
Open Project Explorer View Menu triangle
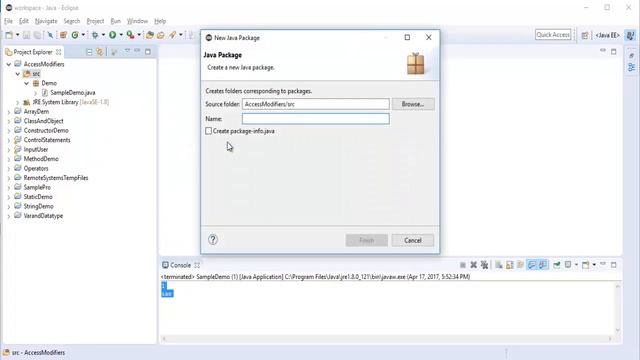127,51
